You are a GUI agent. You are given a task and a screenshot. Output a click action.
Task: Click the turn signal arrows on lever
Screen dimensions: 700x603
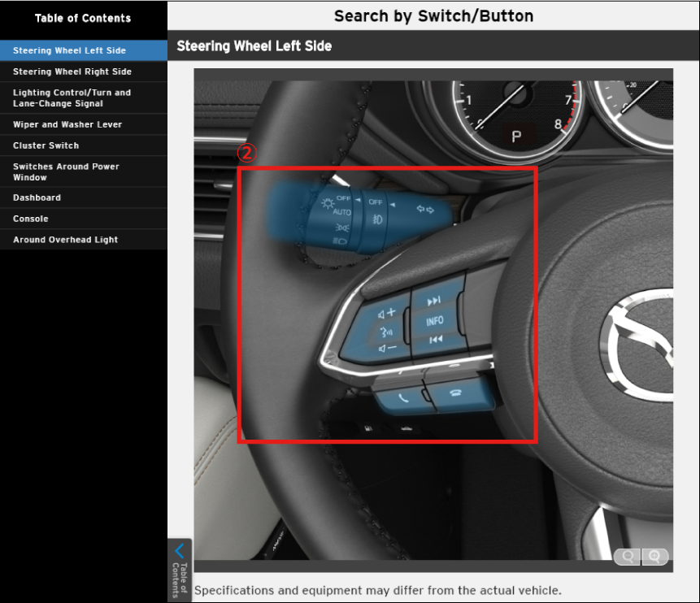425,210
